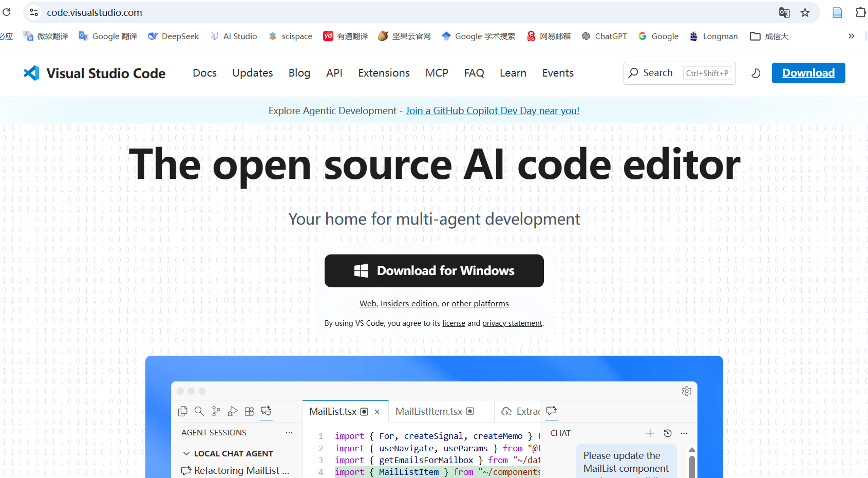Open the 微软翻译 bookmark
868x478 pixels.
(x=46, y=36)
